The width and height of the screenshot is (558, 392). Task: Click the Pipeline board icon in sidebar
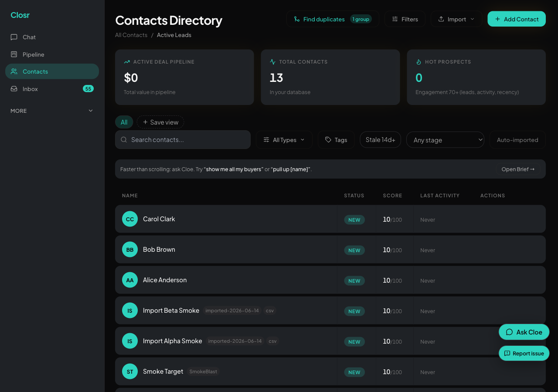click(14, 54)
